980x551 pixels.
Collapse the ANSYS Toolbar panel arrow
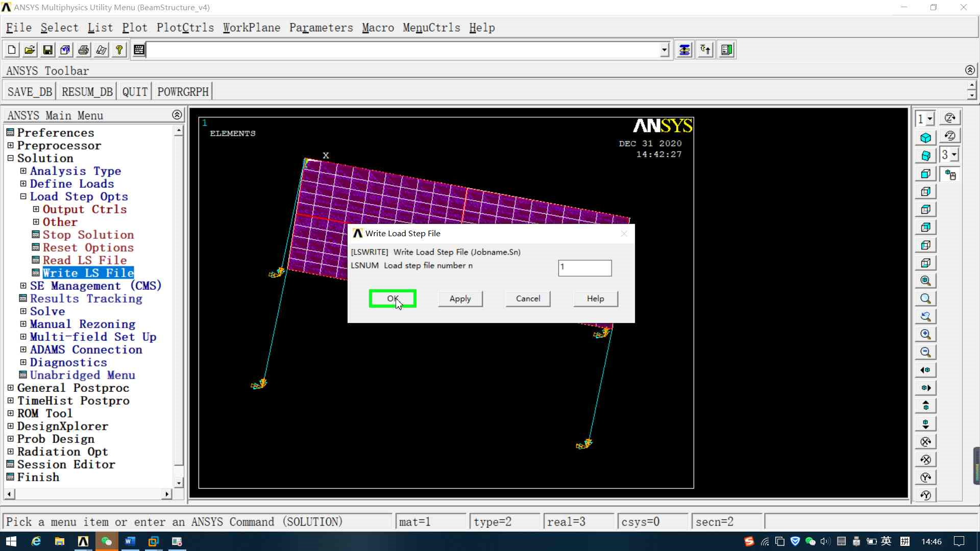click(970, 70)
